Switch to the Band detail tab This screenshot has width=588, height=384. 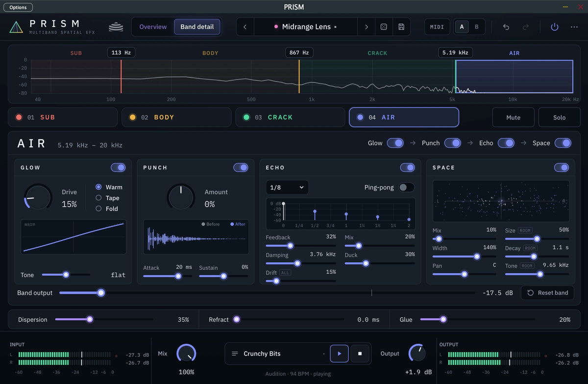point(197,27)
